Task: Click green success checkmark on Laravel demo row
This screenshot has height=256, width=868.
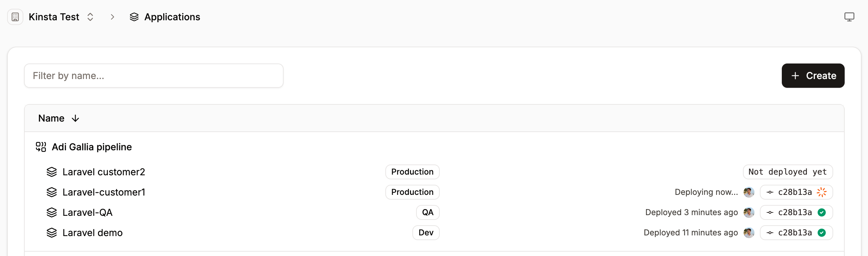Action: [x=822, y=233]
